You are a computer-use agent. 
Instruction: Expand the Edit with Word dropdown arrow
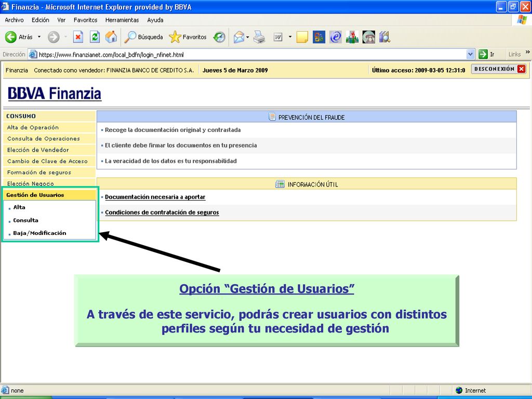(x=290, y=37)
